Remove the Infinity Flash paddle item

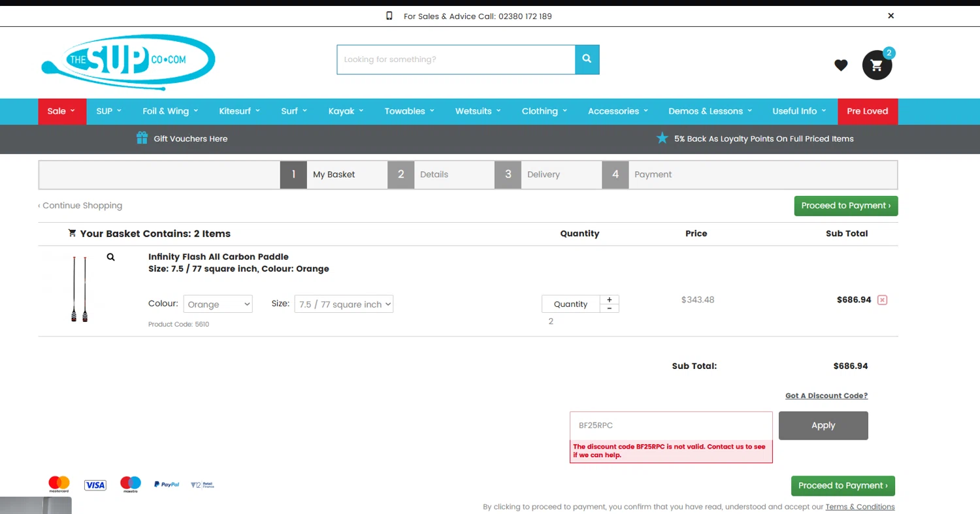882,300
